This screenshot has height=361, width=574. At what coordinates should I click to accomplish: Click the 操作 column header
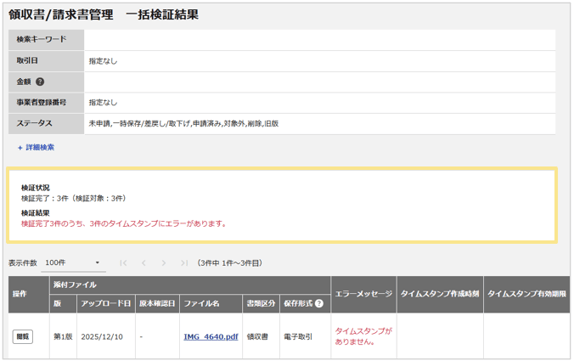pos(29,294)
